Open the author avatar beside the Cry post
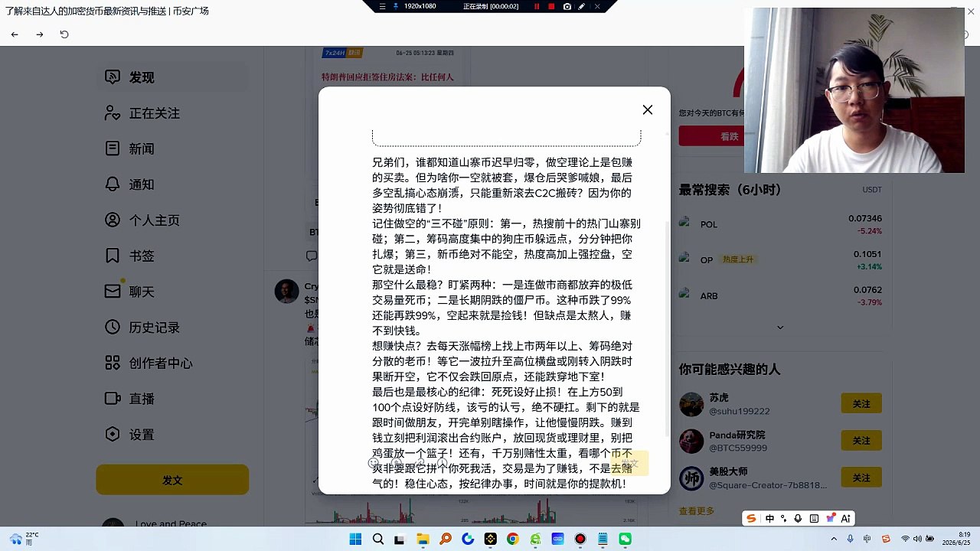This screenshot has height=551, width=980. click(286, 292)
